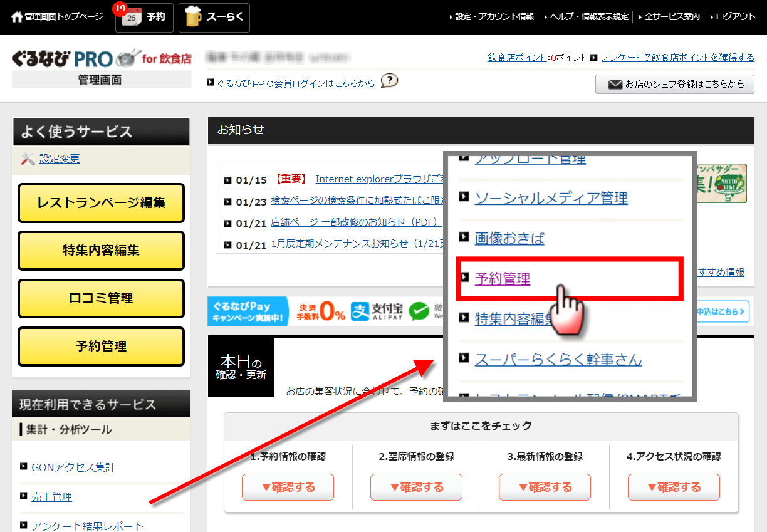
Task: Open 売上管理 link
Action: coord(52,497)
